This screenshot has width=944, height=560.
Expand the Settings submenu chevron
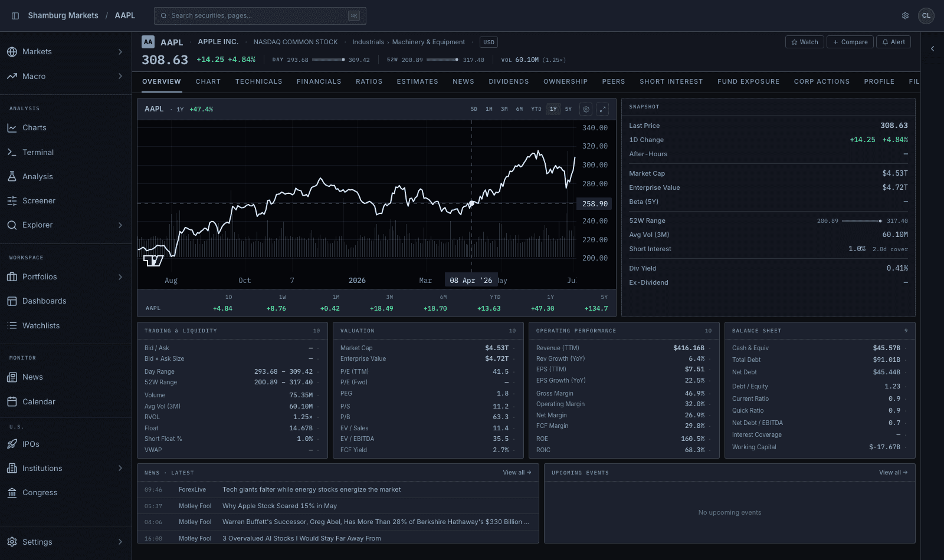point(120,542)
